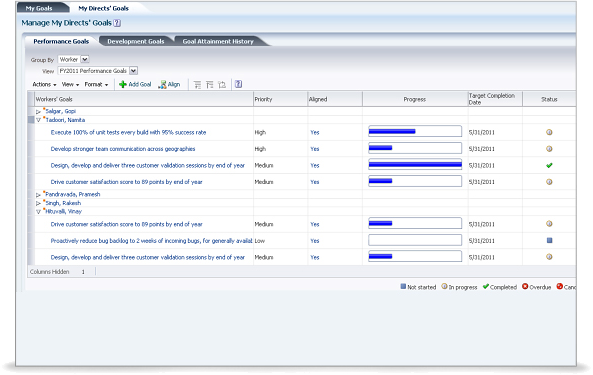Click in-progress status icon for Execute 100% unit tests
Viewport: 593px width, 375px height.
click(x=549, y=132)
